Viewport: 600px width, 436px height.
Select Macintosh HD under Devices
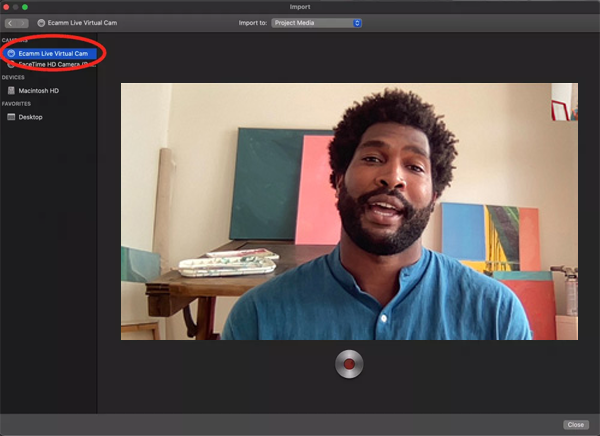click(x=40, y=90)
